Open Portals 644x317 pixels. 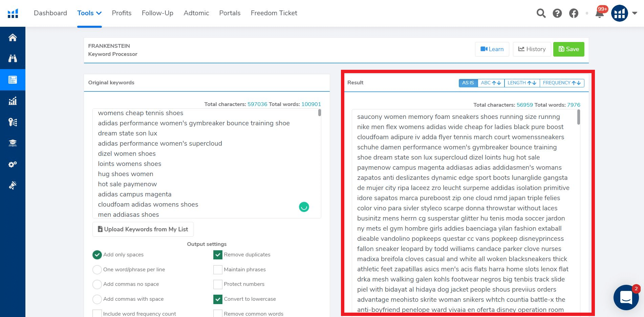coord(230,13)
